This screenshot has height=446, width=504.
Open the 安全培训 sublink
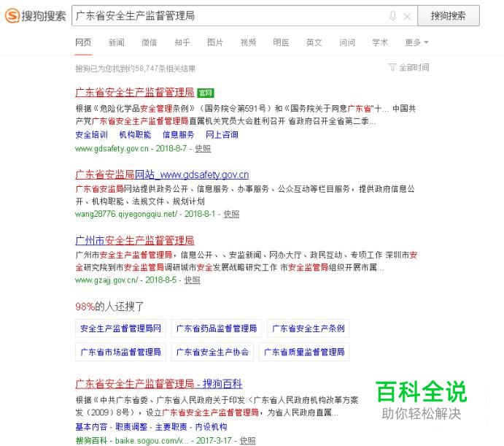[92, 134]
